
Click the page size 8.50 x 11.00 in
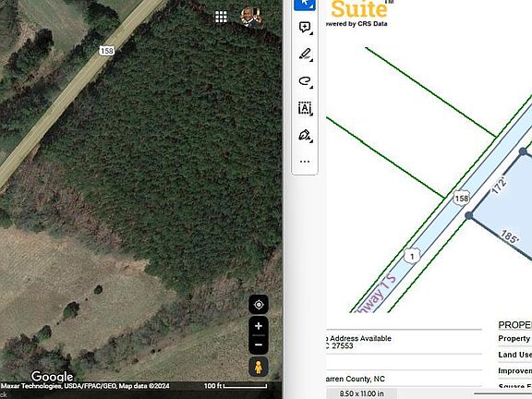[x=361, y=393]
